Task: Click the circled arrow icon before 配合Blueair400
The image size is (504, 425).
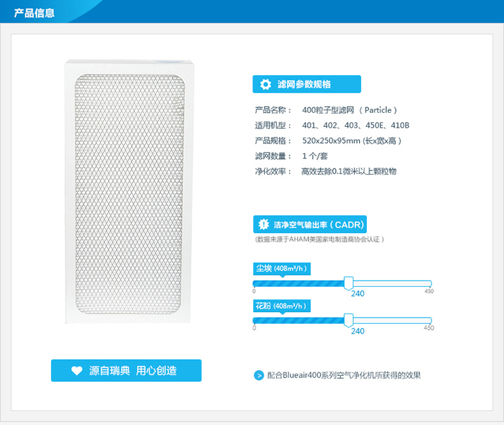Action: coord(259,375)
